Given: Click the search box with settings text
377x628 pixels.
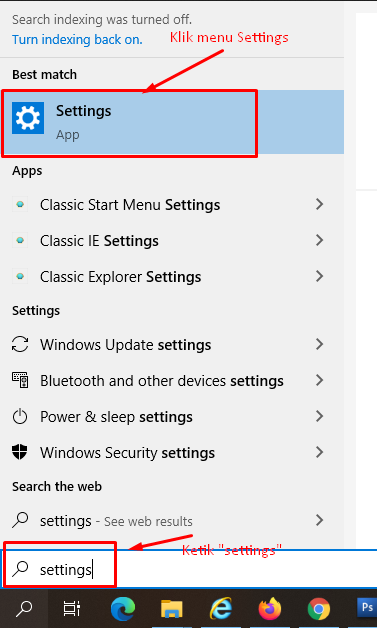Looking at the screenshot, I should (x=188, y=569).
